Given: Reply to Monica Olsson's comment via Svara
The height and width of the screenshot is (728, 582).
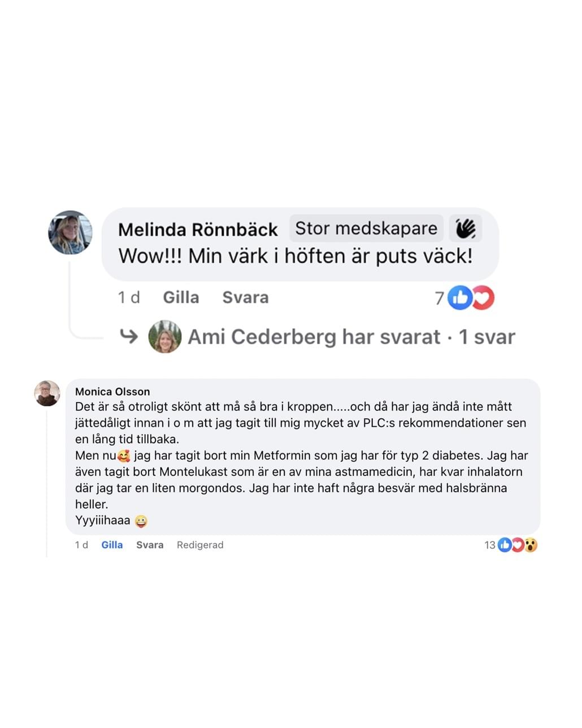Looking at the screenshot, I should point(150,545).
